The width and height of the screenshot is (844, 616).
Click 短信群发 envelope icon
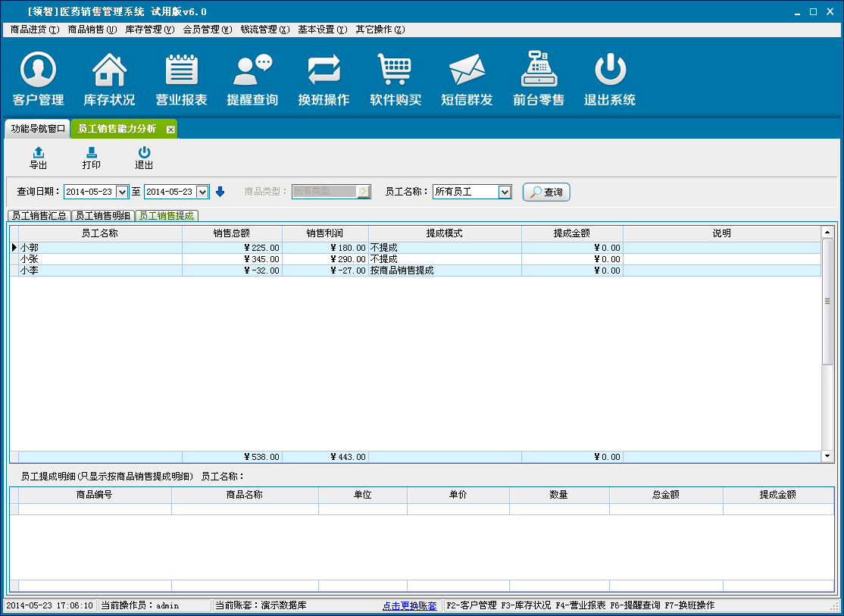coord(467,71)
